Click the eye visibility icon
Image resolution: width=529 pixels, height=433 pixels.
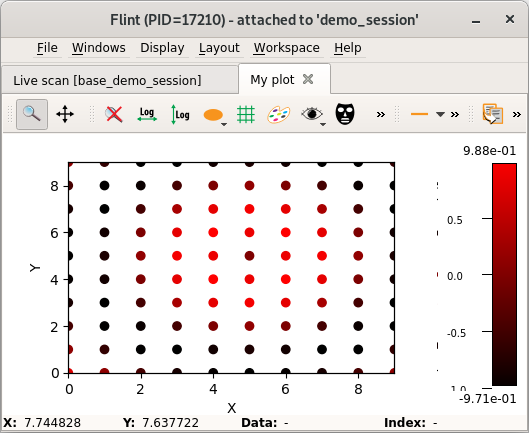pyautogui.click(x=311, y=113)
